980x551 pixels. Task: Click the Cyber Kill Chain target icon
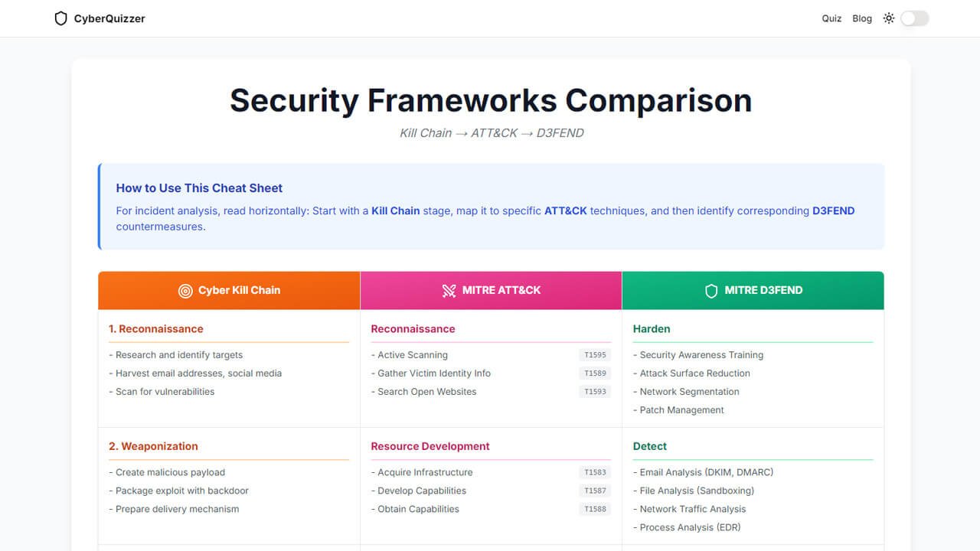pos(185,291)
